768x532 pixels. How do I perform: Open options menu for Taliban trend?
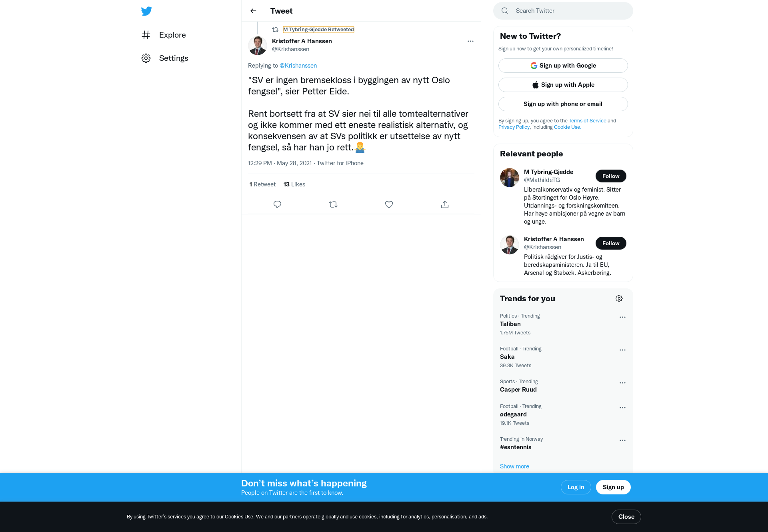coord(622,317)
